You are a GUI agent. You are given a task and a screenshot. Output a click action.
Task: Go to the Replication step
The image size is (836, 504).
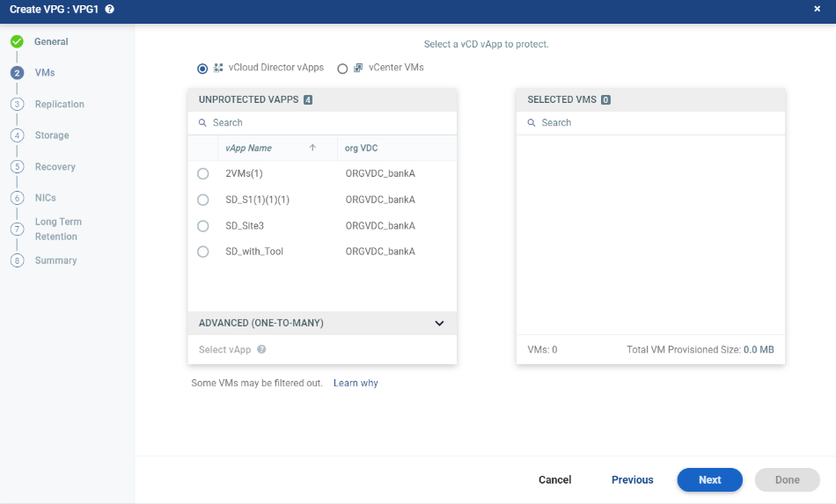click(x=60, y=105)
